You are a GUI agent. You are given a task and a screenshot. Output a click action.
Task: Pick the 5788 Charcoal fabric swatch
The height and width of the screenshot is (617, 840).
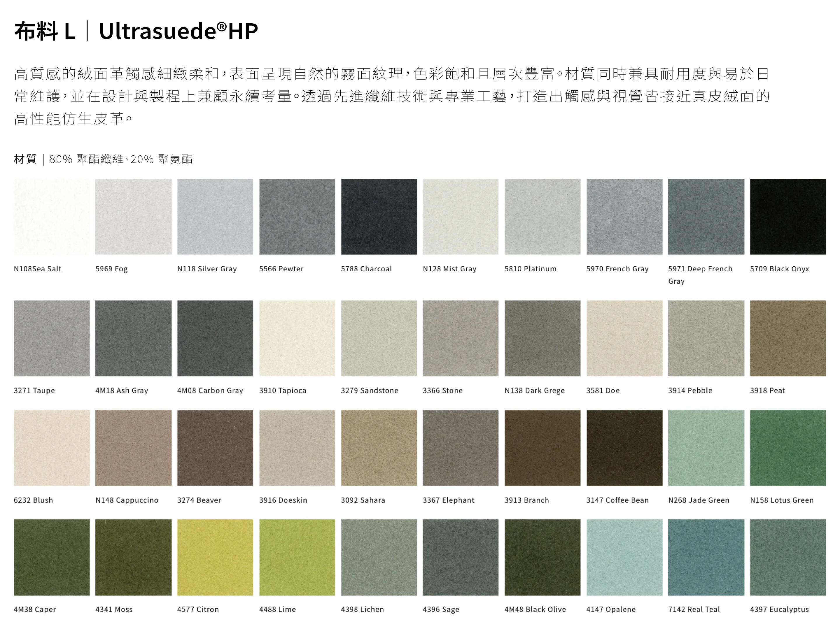point(379,217)
